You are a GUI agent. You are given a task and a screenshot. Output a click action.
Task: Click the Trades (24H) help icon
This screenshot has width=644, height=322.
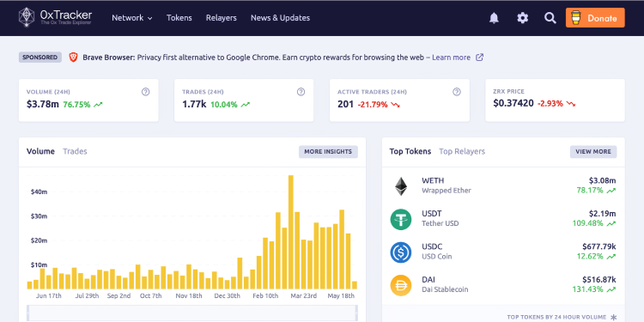click(x=301, y=92)
